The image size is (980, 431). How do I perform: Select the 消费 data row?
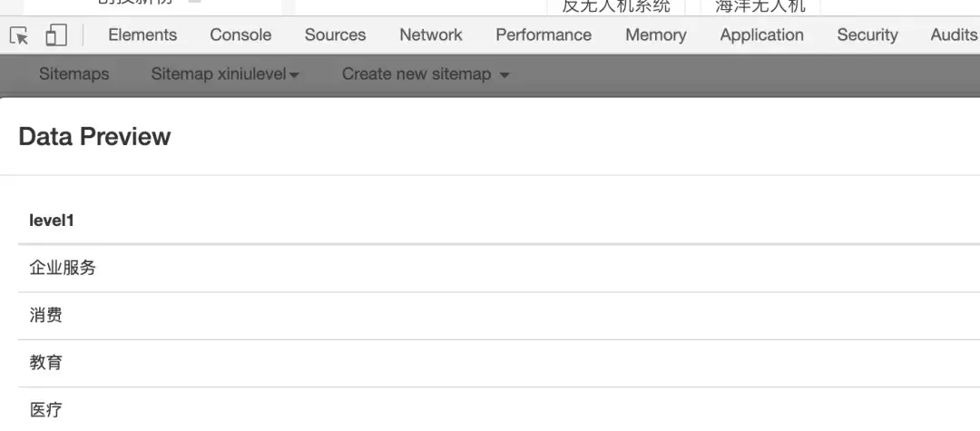(x=499, y=316)
